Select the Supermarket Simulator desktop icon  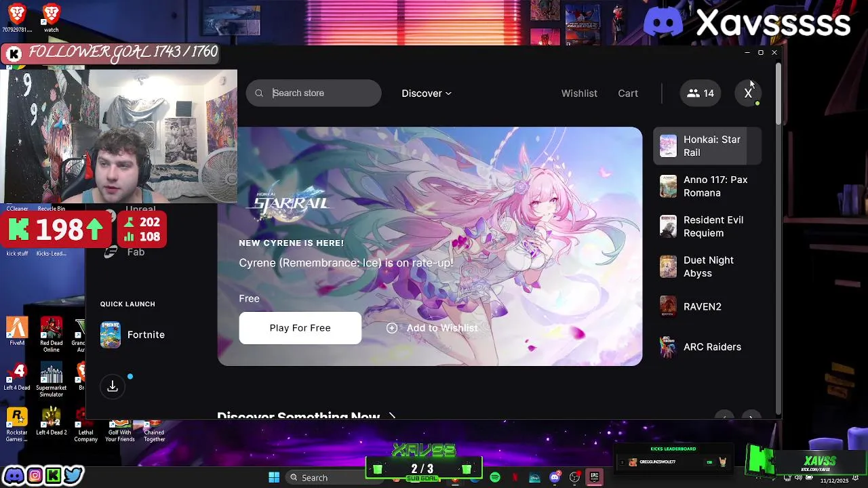[52, 380]
